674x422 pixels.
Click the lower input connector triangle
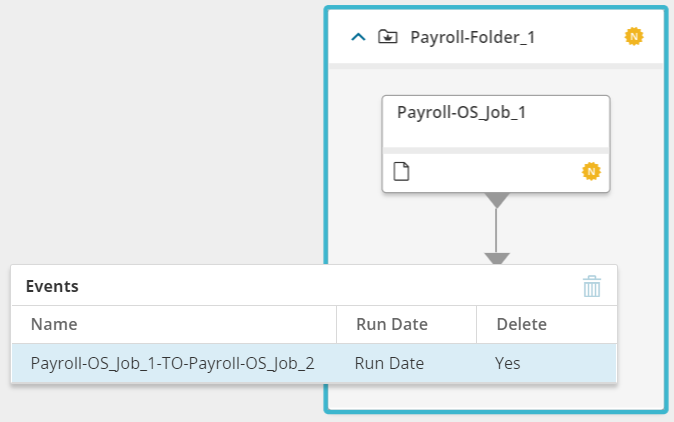coord(497,259)
